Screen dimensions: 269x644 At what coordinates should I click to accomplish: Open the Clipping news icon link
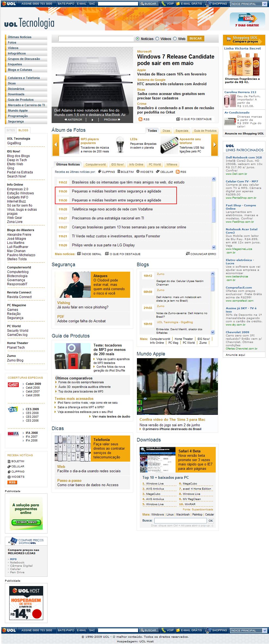(100, 172)
